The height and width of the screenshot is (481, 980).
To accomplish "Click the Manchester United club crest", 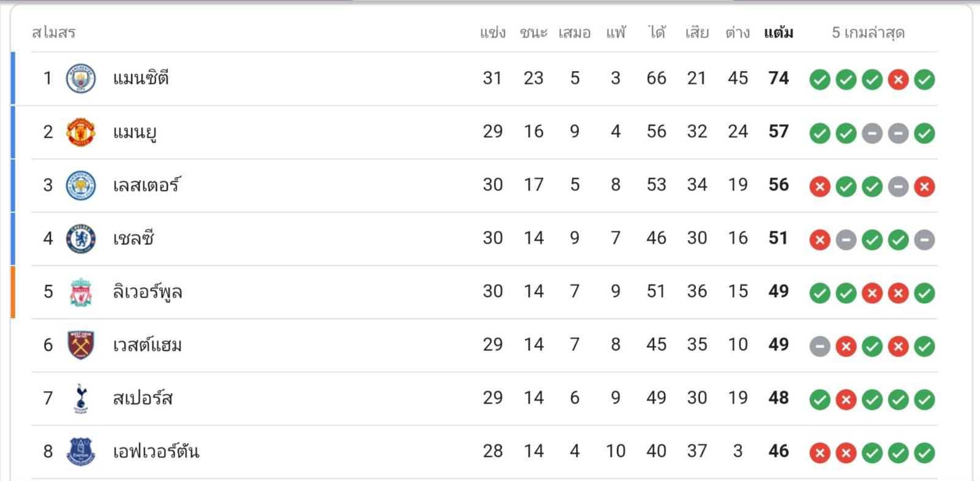I will pos(81,132).
